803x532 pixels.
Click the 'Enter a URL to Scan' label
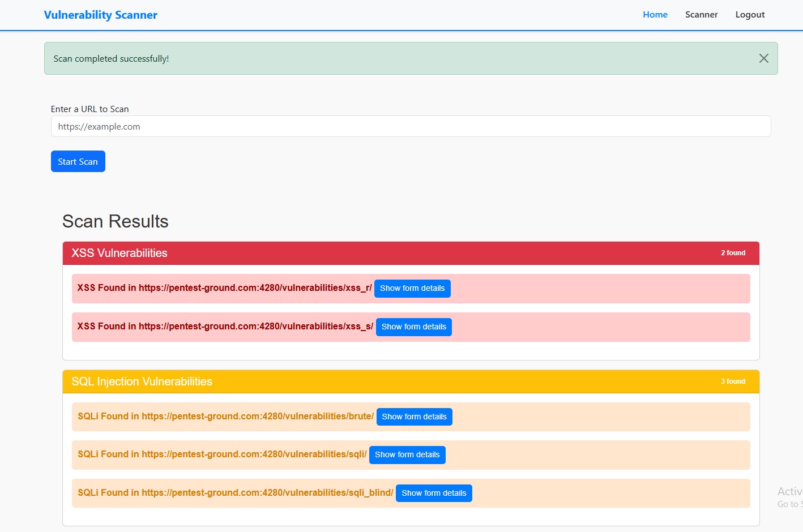pos(90,109)
